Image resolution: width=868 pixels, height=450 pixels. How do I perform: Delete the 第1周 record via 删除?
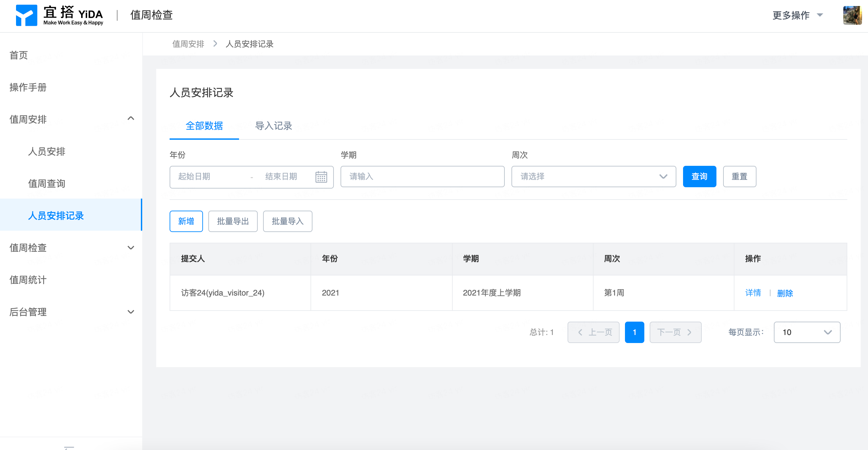tap(785, 293)
